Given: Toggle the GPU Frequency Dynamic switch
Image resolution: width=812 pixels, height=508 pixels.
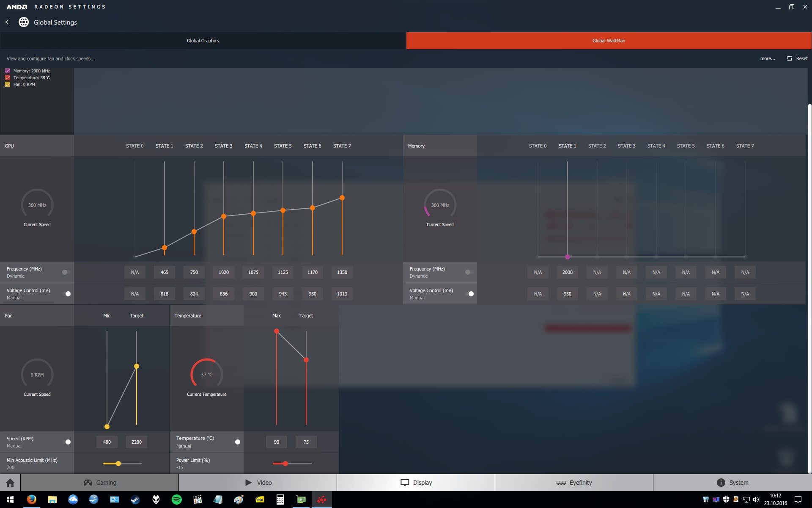Looking at the screenshot, I should pos(66,272).
